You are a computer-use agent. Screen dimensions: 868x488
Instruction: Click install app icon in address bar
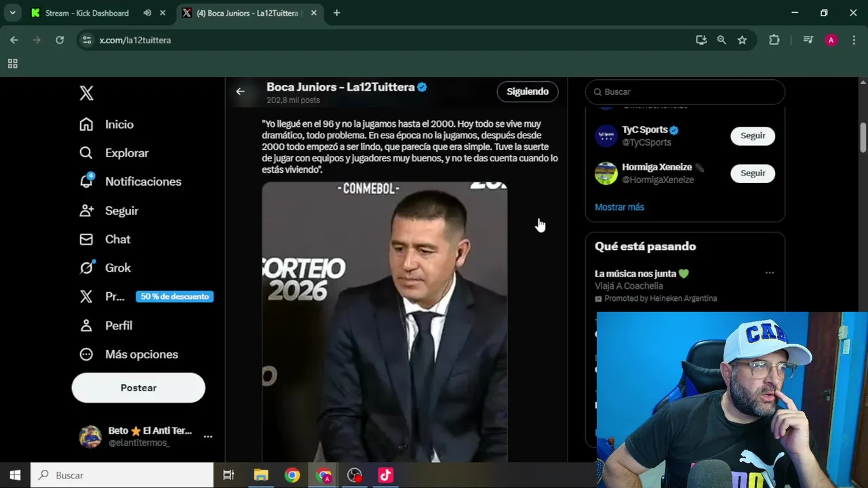pos(701,40)
